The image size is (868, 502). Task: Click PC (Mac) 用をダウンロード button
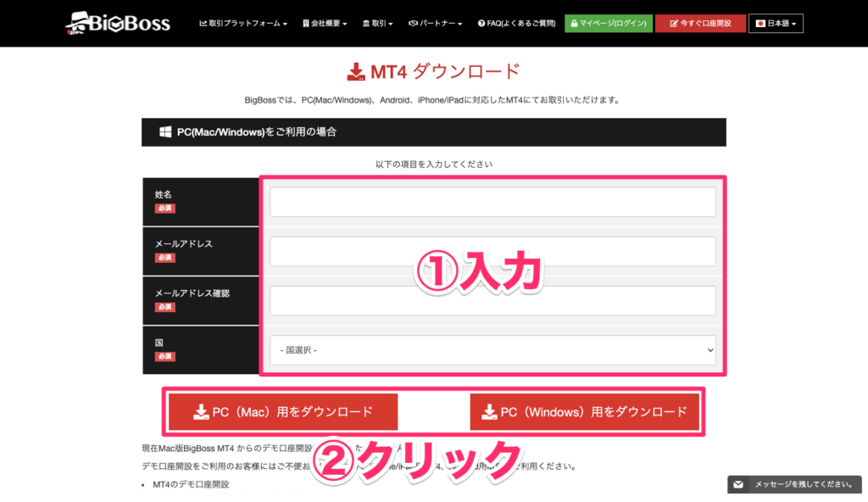tap(283, 411)
